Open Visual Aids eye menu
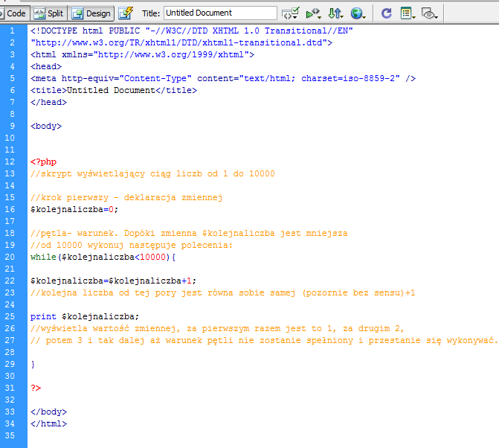Image resolution: width=499 pixels, height=448 pixels. (429, 13)
